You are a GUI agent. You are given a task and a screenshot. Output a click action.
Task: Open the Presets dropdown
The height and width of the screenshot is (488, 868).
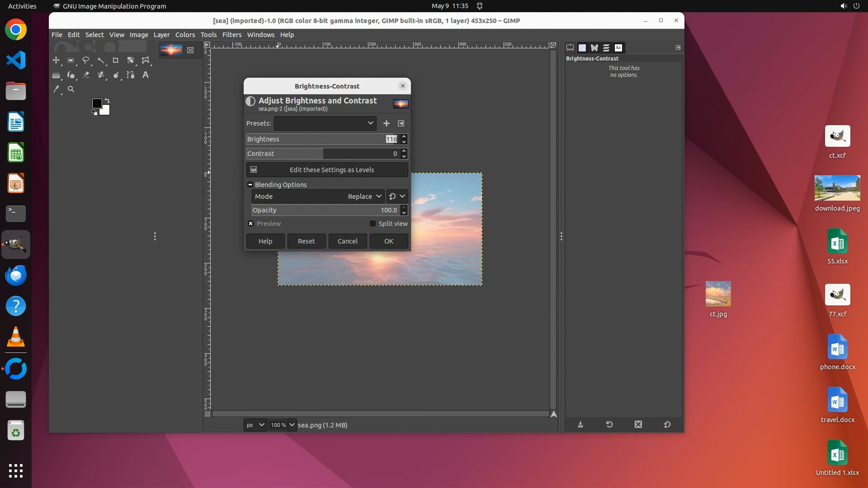coord(325,123)
